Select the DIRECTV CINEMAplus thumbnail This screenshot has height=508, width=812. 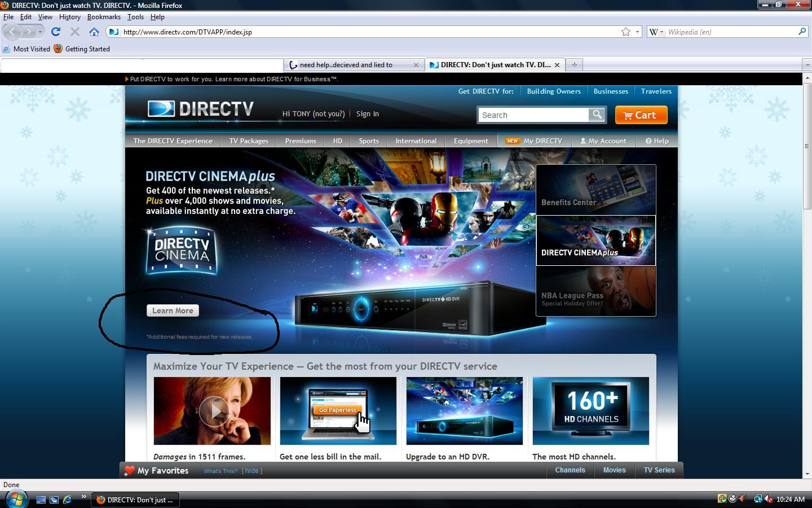pos(595,240)
